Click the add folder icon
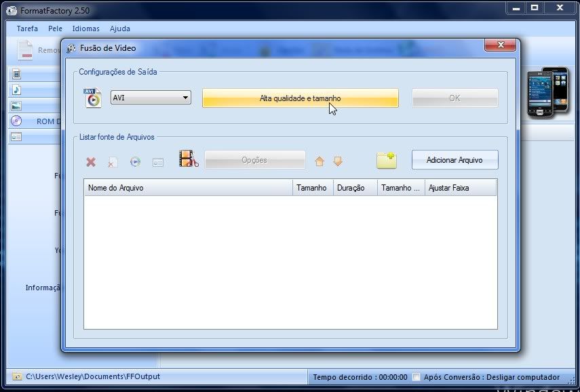Screen dimensions: 580x392 click(x=386, y=160)
